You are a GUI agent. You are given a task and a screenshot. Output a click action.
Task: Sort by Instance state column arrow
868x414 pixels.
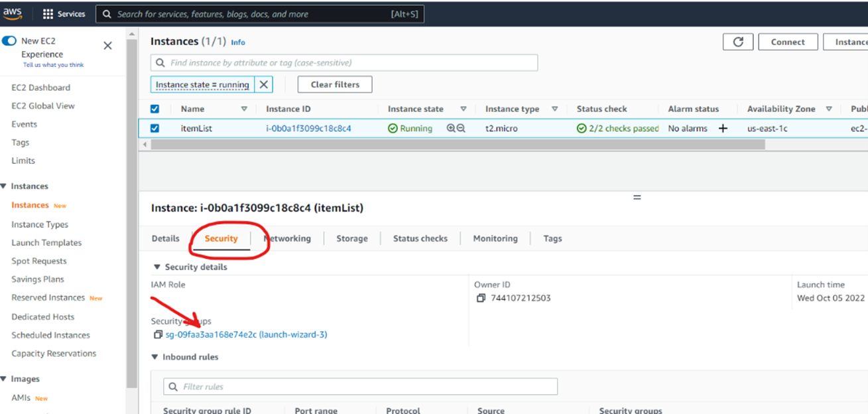[x=464, y=109]
